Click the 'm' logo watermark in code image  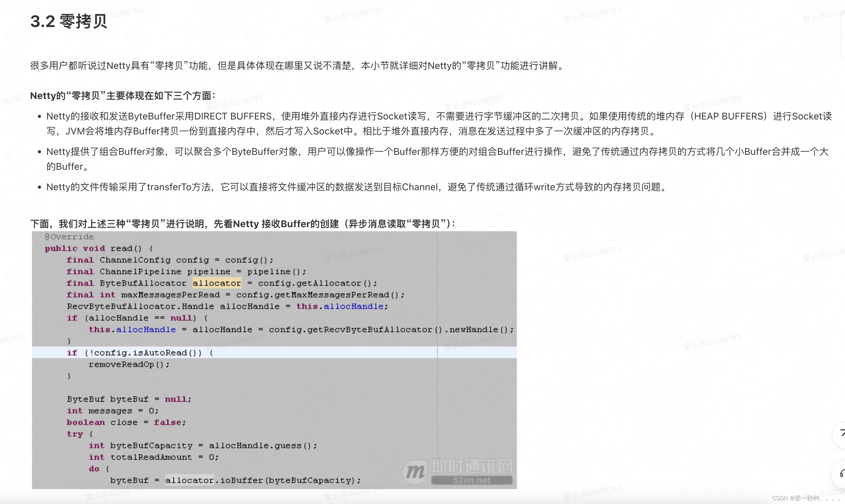(414, 472)
